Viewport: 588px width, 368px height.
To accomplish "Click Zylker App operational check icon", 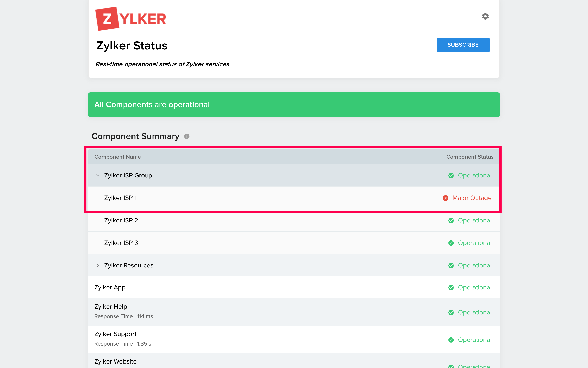I will click(x=451, y=287).
